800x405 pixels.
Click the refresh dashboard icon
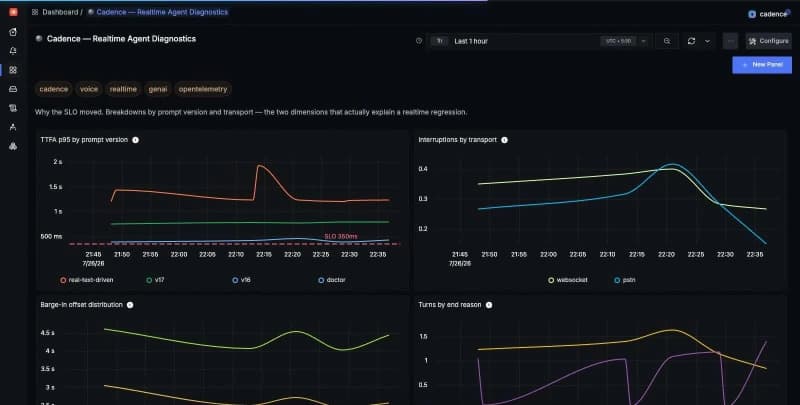691,41
